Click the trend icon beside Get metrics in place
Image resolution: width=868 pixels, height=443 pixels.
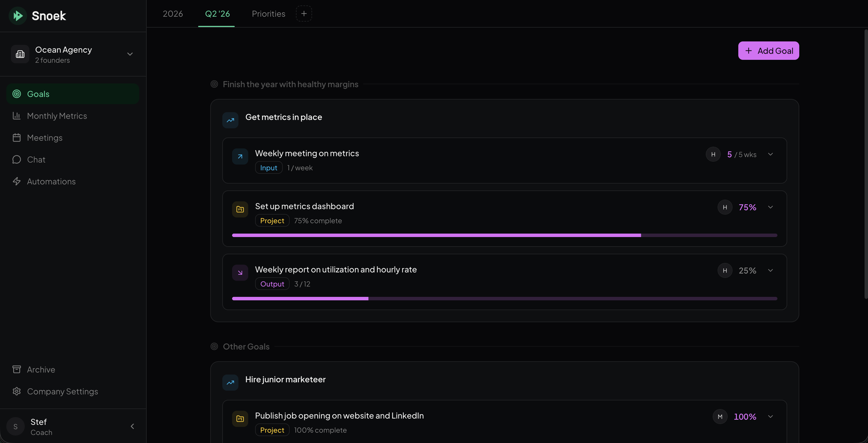pos(230,120)
